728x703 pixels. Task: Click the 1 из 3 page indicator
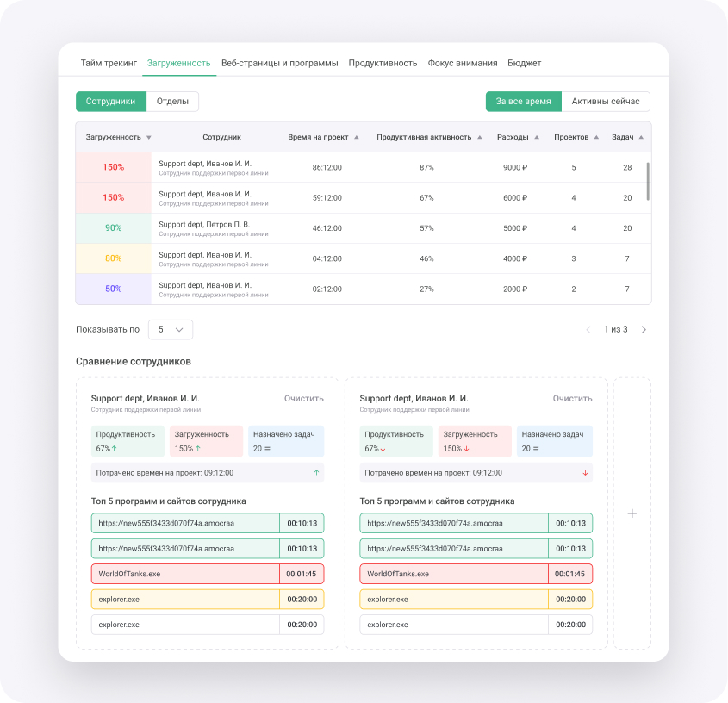tap(616, 330)
